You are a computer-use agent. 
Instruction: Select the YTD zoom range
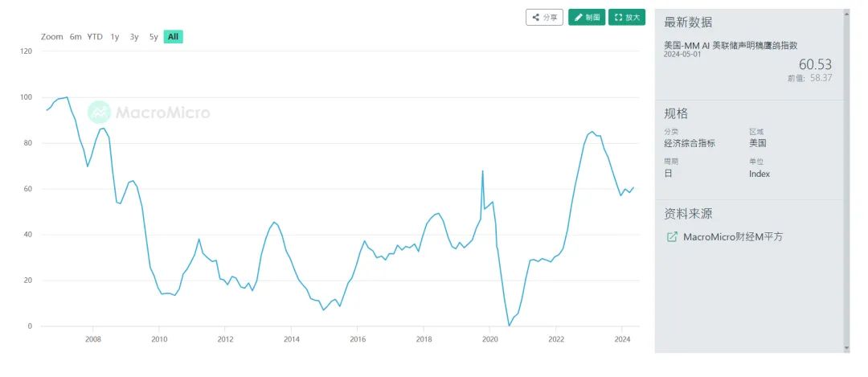point(95,36)
